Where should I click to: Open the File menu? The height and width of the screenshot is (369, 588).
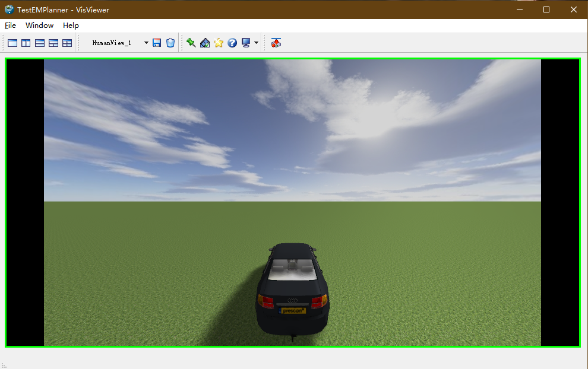click(x=10, y=25)
